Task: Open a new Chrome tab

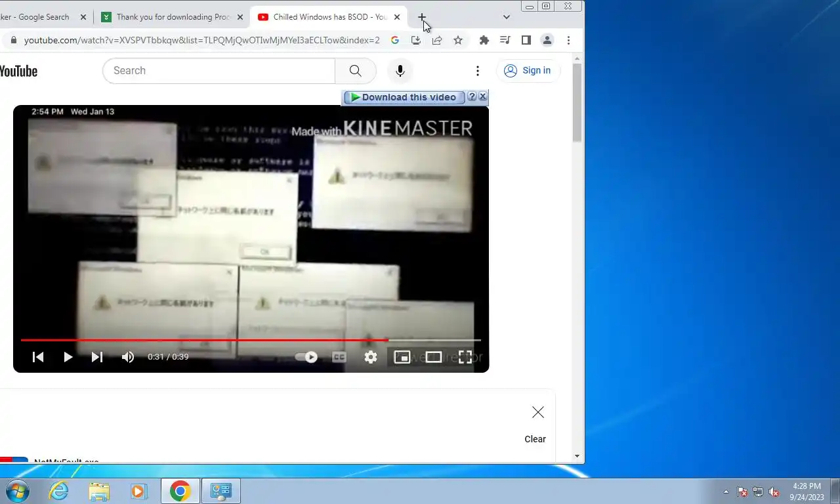Action: click(x=422, y=17)
